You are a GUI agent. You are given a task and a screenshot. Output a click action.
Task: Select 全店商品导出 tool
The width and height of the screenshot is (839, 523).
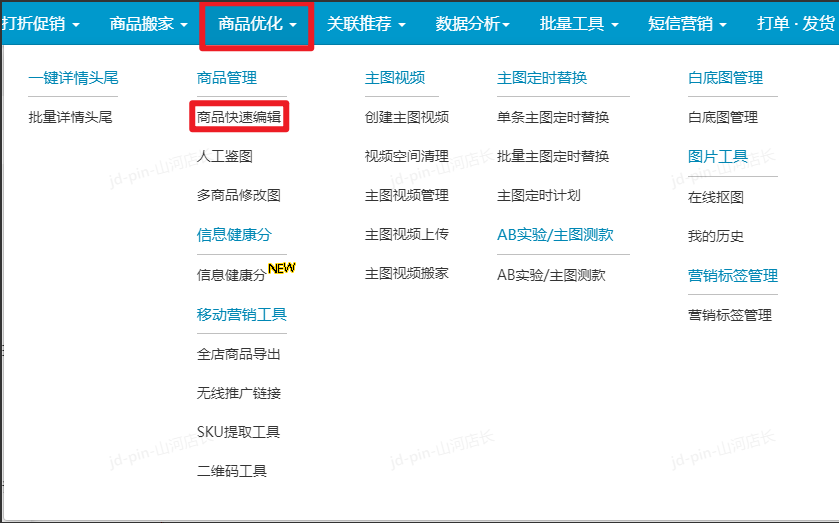click(239, 354)
